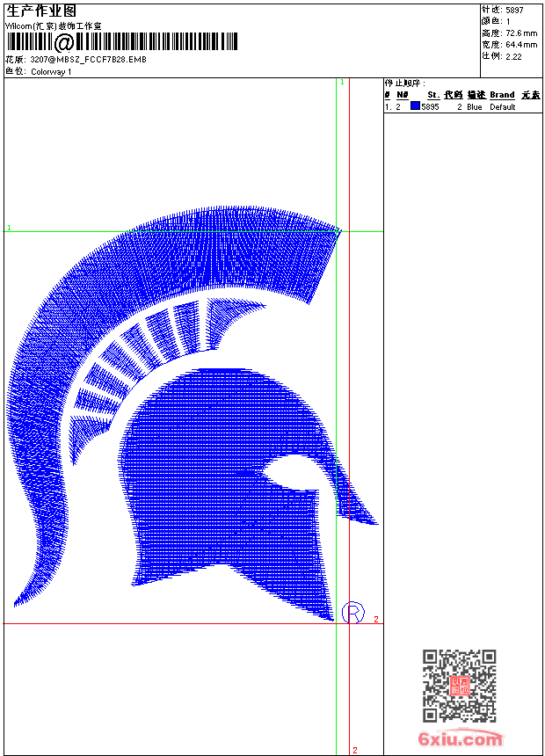Click the stitch count value 5897
The image size is (545, 756).
(x=514, y=10)
